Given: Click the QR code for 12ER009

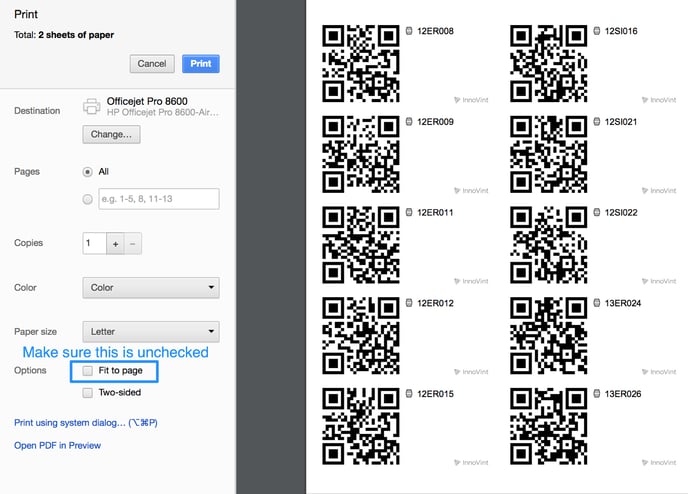Looking at the screenshot, I should 361,154.
